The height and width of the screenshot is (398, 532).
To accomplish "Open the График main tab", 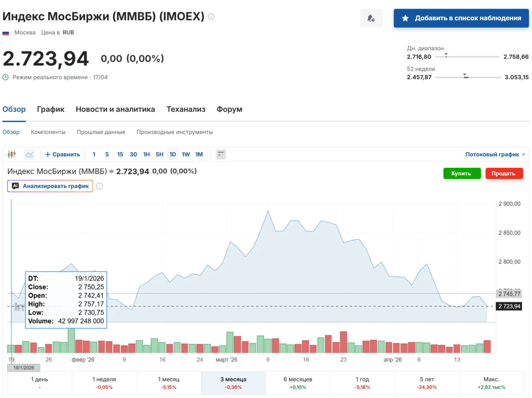I will pyautogui.click(x=51, y=109).
